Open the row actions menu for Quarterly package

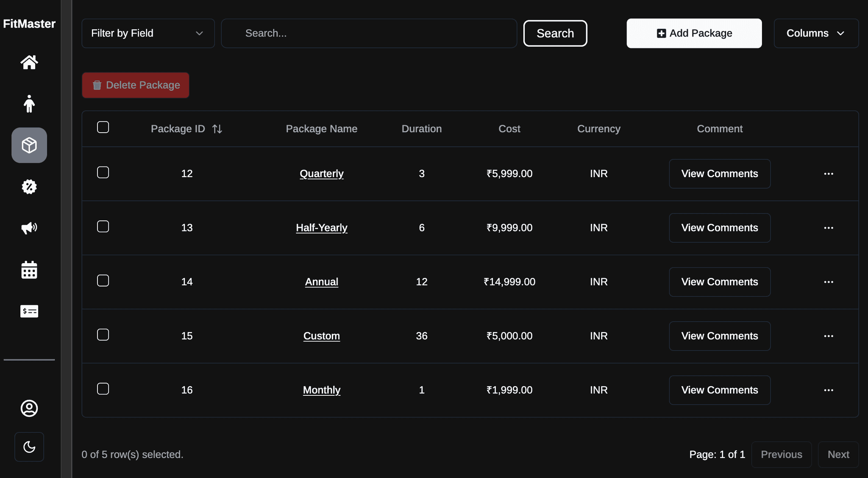coord(829,173)
